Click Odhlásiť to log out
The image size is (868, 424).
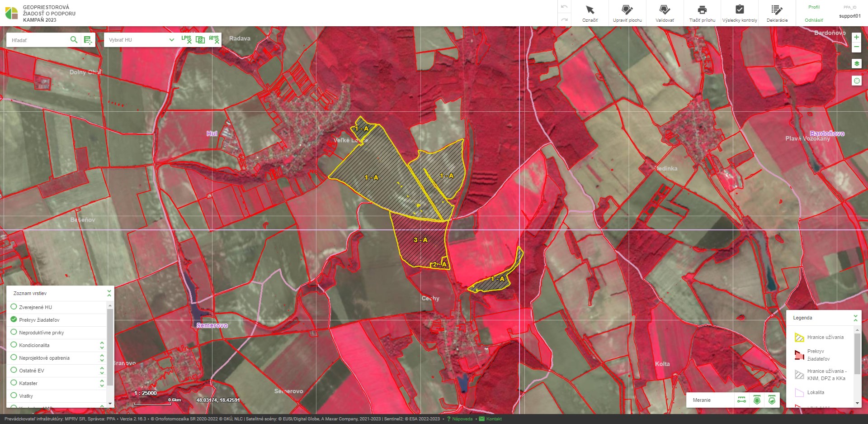click(814, 20)
